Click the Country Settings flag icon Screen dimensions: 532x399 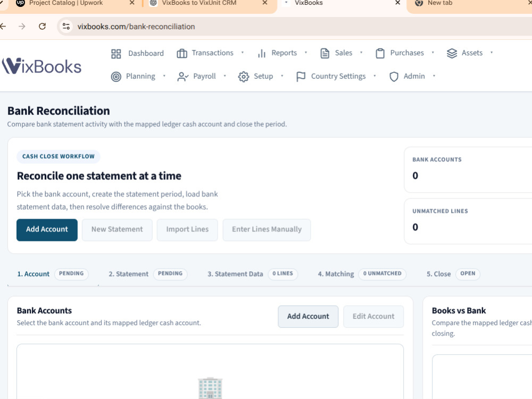tap(301, 77)
